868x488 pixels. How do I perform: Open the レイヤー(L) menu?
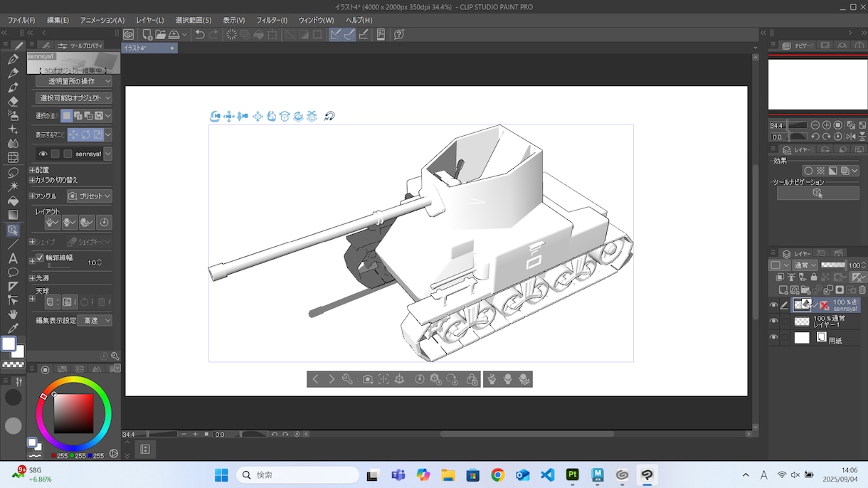pyautogui.click(x=149, y=20)
